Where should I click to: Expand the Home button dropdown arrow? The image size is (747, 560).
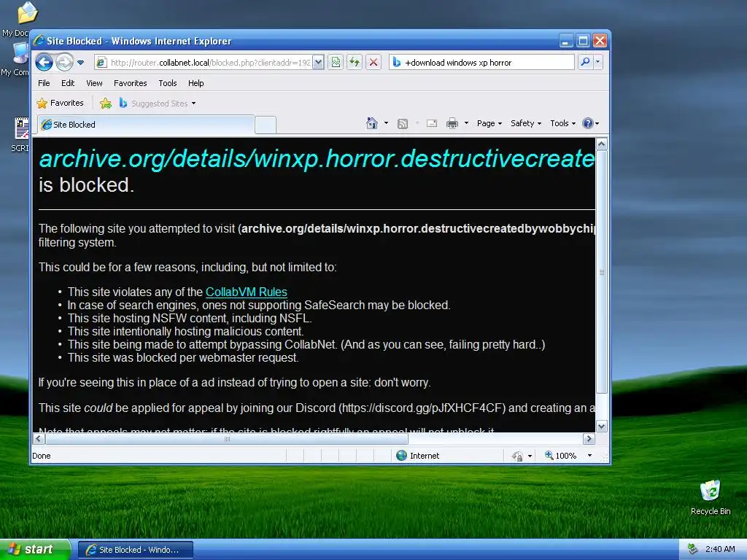coord(386,123)
